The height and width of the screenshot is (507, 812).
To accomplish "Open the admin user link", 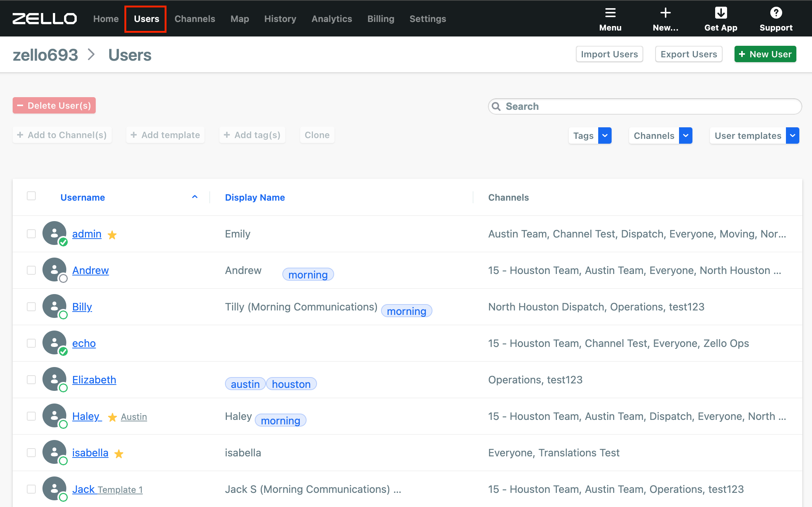I will (x=87, y=234).
